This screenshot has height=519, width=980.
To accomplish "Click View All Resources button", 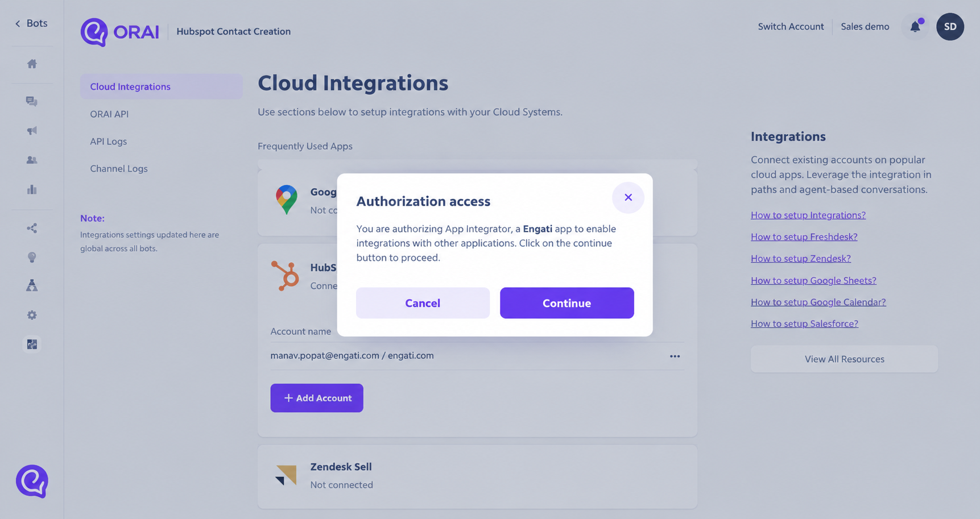I will pos(844,359).
